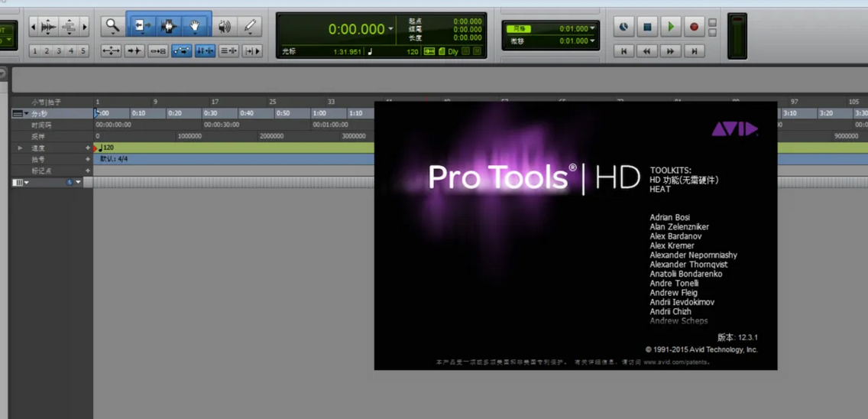This screenshot has width=868, height=419.
Task: Click audio waveform zoom button
Action: pyautogui.click(x=49, y=26)
